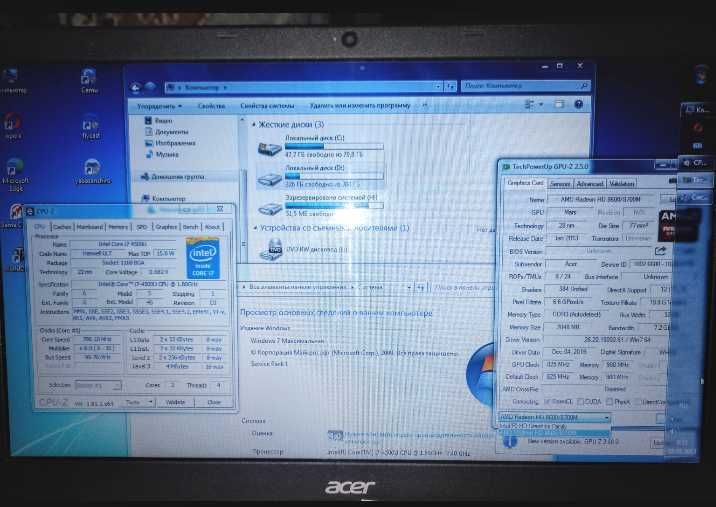Switch to the Mainboard tab in CPU-Z
Image resolution: width=716 pixels, height=507 pixels.
point(90,227)
